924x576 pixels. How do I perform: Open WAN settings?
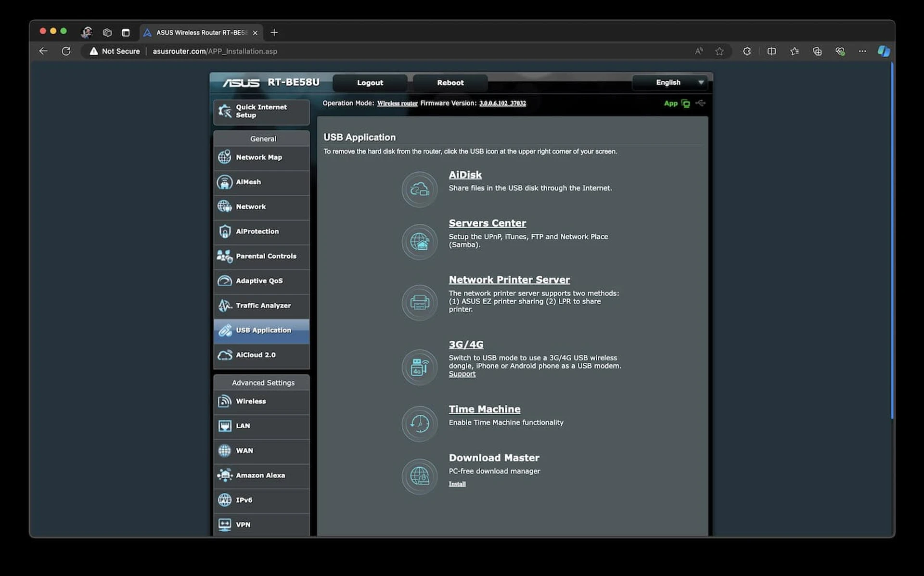tap(261, 451)
